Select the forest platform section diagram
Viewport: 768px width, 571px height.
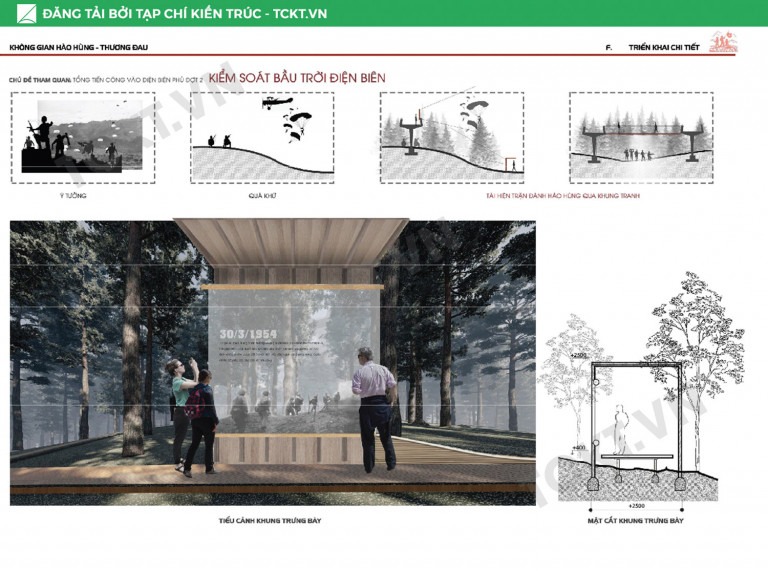452,138
